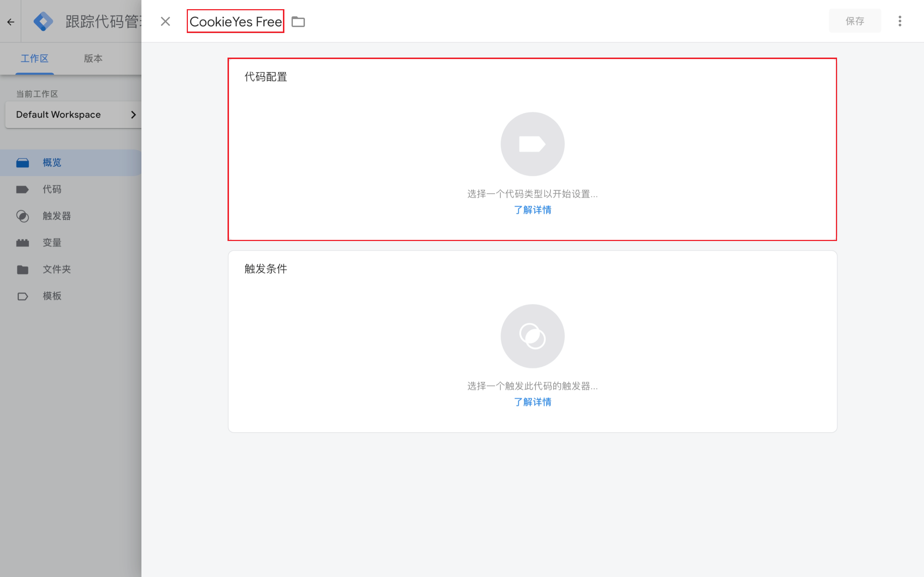
Task: Close the tag editor panel
Action: point(165,21)
